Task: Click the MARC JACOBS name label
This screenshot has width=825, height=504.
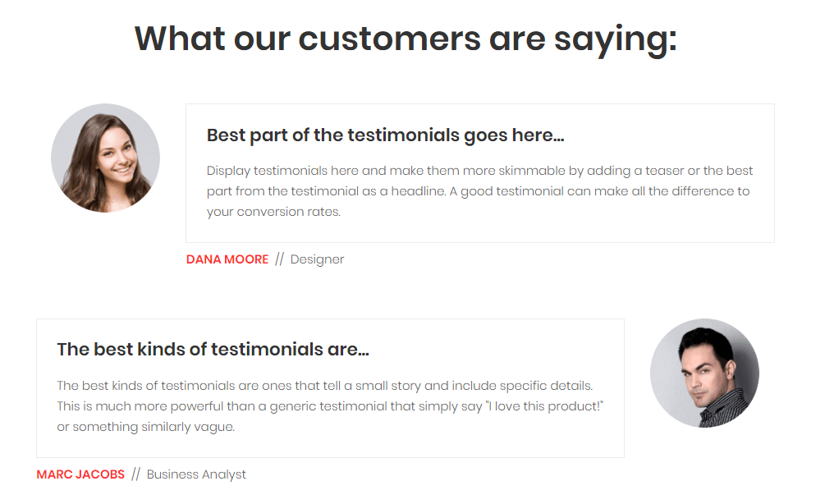Action: click(x=80, y=474)
